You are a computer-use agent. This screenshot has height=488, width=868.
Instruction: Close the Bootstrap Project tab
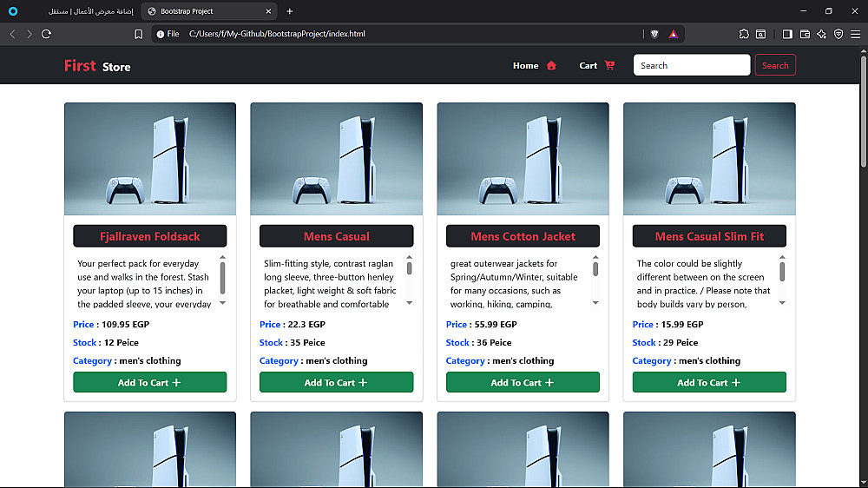(268, 11)
